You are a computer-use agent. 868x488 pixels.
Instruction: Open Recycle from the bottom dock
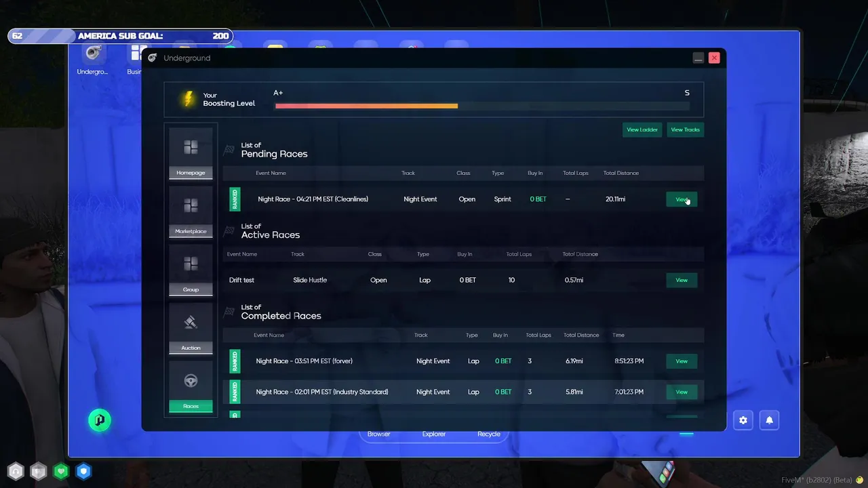[x=489, y=434]
